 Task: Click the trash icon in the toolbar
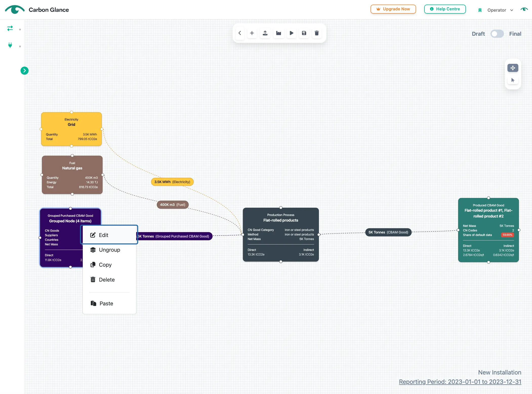[x=317, y=33]
